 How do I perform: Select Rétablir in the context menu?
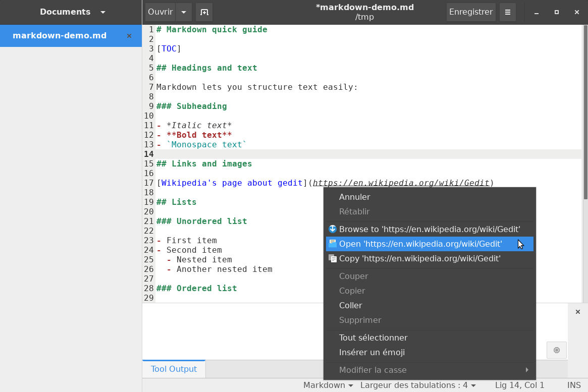click(430, 211)
